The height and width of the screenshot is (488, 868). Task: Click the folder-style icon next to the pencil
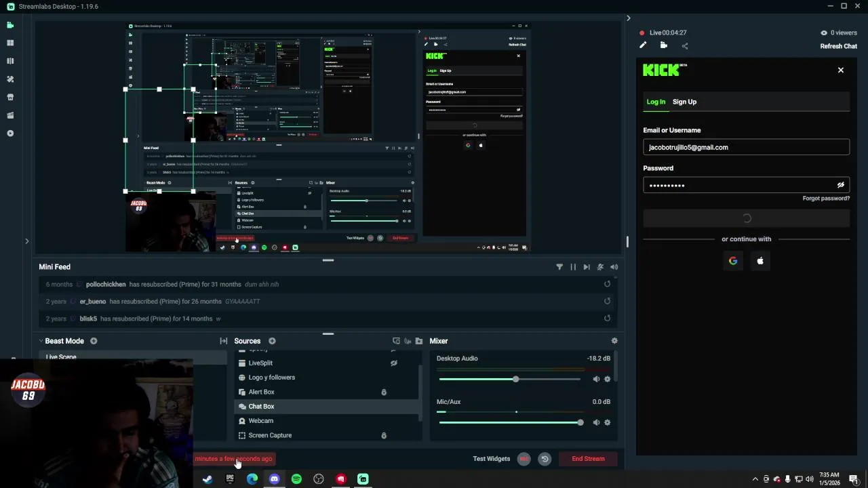click(x=664, y=45)
